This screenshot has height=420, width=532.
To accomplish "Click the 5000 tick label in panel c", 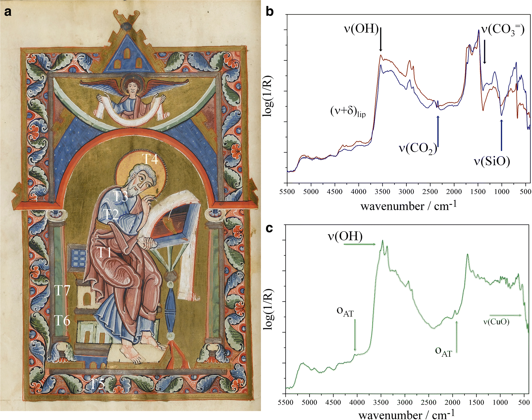I will click(309, 402).
